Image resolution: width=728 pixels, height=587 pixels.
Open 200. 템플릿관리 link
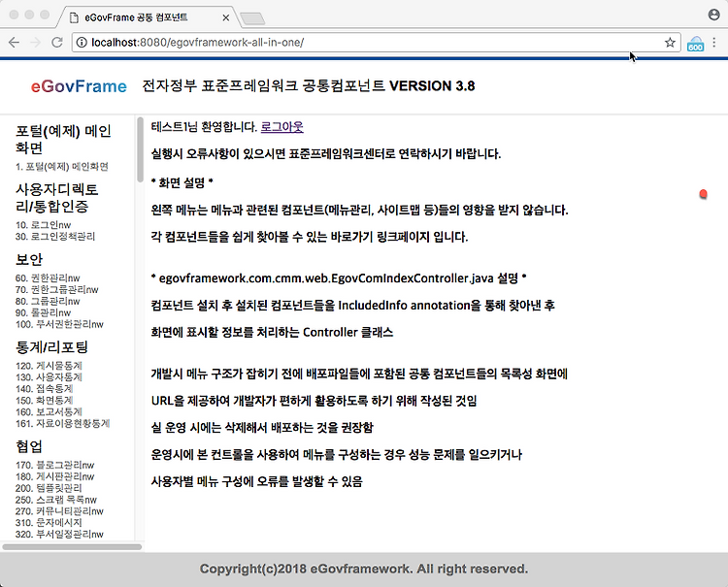(49, 488)
